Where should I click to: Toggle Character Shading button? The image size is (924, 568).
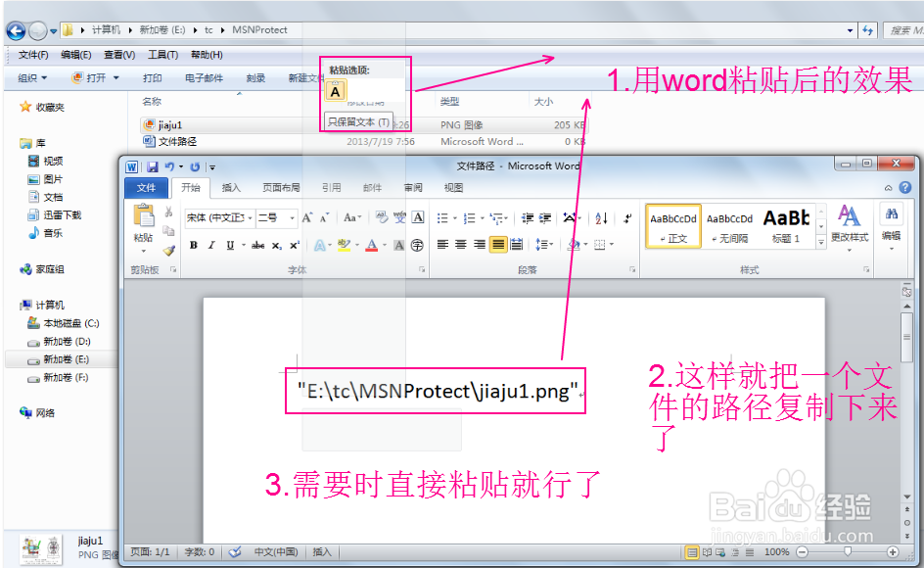399,246
